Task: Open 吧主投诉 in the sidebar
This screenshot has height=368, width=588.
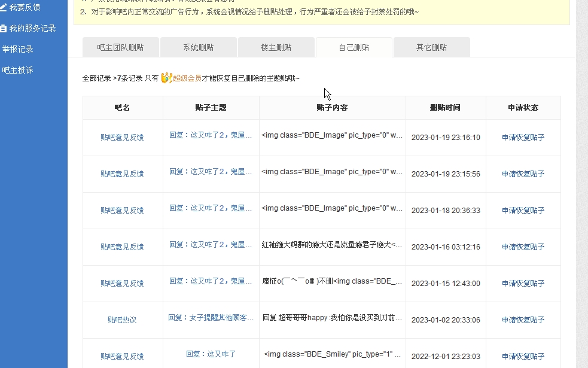Action: point(17,70)
